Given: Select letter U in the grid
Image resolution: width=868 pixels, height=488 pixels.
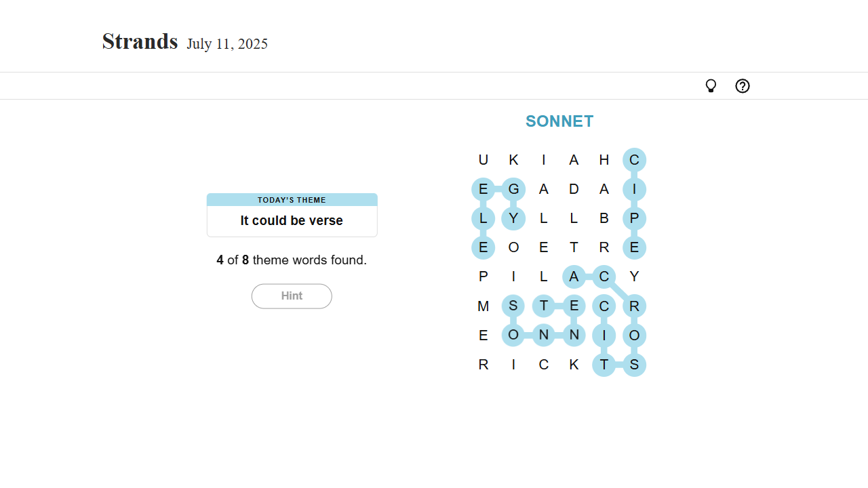Looking at the screenshot, I should coord(483,160).
